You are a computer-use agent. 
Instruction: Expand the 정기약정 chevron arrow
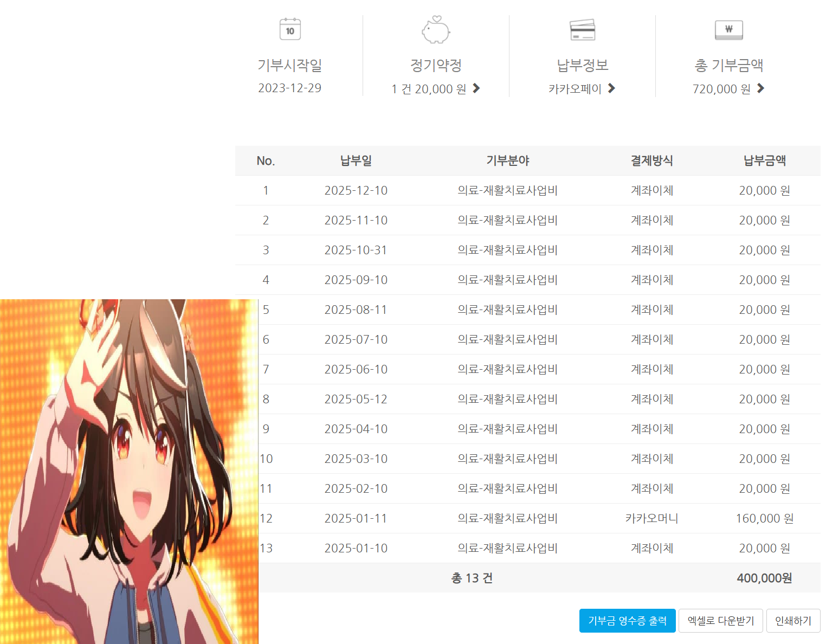[x=476, y=88]
